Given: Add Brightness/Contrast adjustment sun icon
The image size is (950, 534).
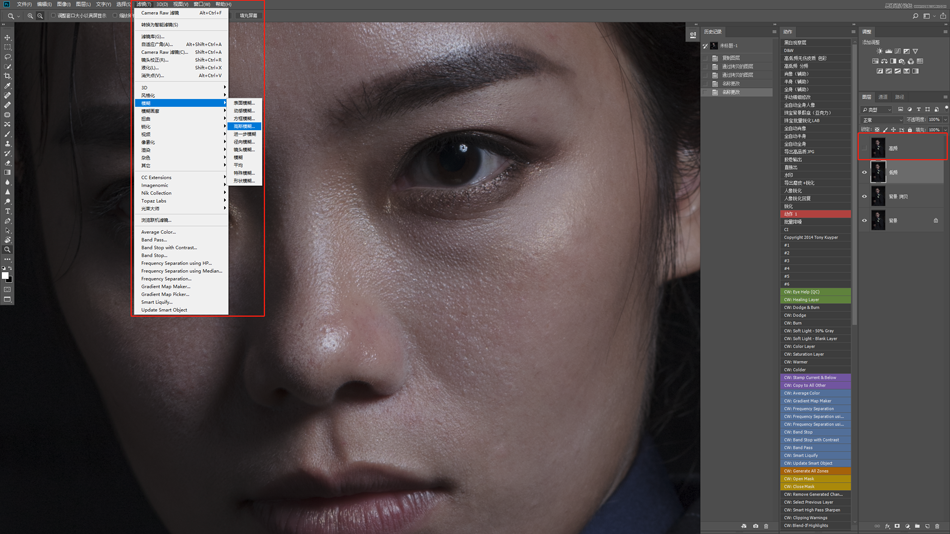Looking at the screenshot, I should [x=880, y=52].
